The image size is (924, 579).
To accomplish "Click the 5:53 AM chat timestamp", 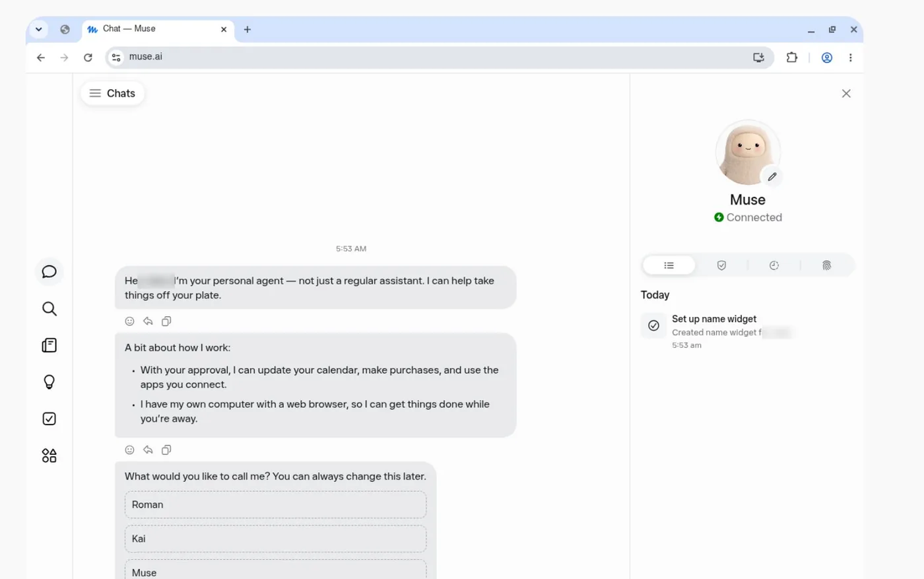I will [x=351, y=249].
